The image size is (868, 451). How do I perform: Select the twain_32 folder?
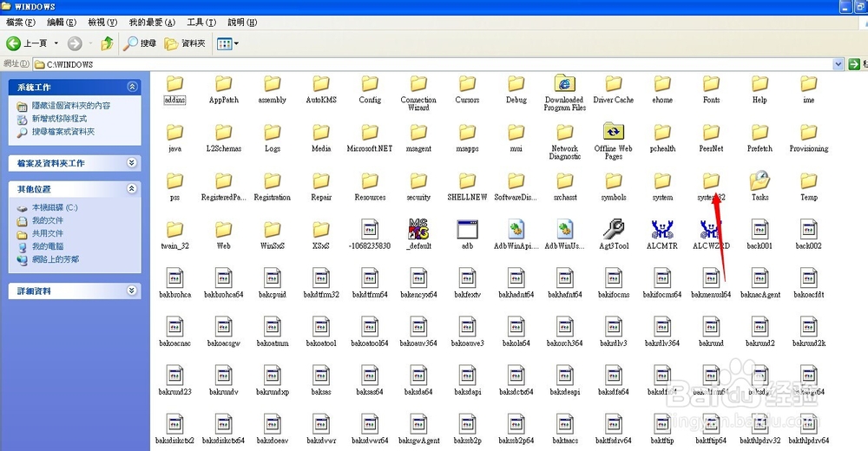click(174, 235)
